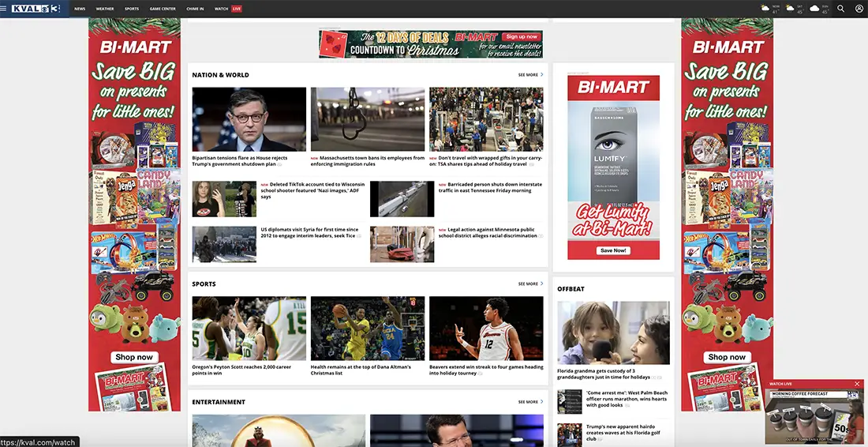868x447 pixels.
Task: Open US diplomats visit Syria headline
Action: click(x=310, y=232)
